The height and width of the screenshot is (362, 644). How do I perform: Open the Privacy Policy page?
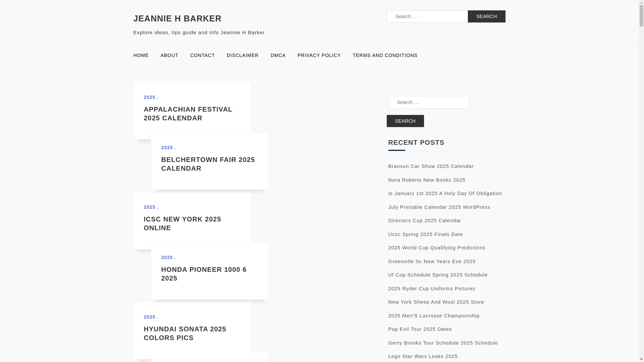tap(319, 55)
